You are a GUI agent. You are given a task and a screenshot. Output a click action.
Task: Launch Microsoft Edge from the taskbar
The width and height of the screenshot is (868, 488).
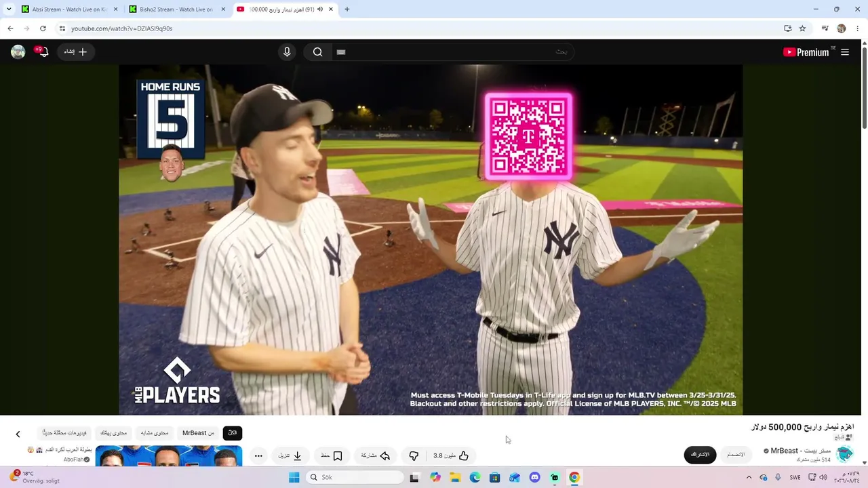pos(475,477)
